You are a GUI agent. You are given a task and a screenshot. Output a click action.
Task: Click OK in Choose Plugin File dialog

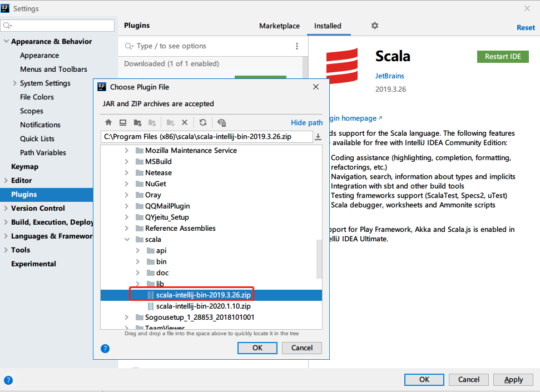(257, 348)
